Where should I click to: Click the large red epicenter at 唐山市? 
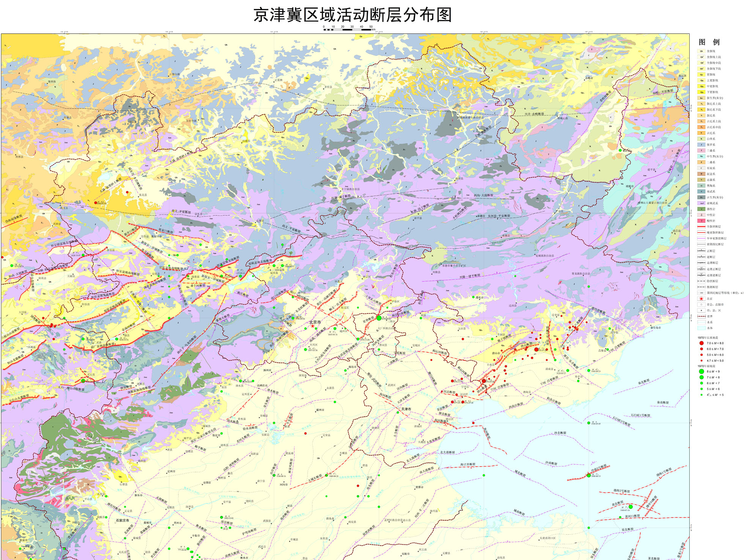pyautogui.click(x=484, y=381)
